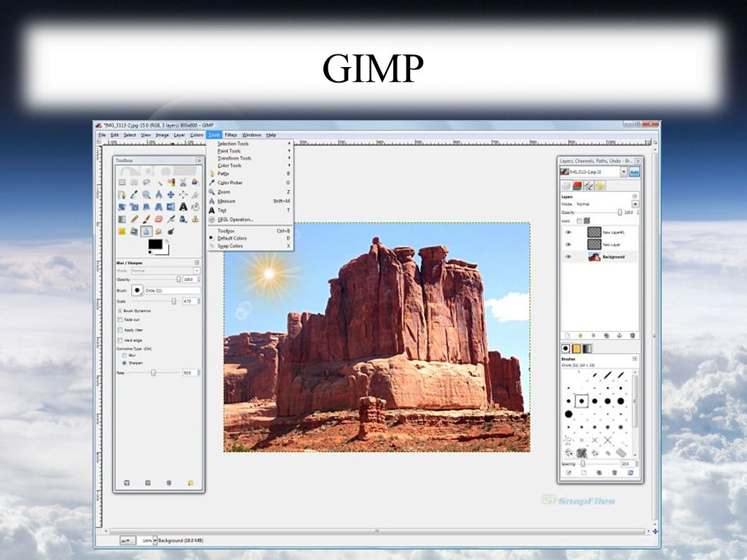Click the delete brush trash icon

(x=614, y=472)
